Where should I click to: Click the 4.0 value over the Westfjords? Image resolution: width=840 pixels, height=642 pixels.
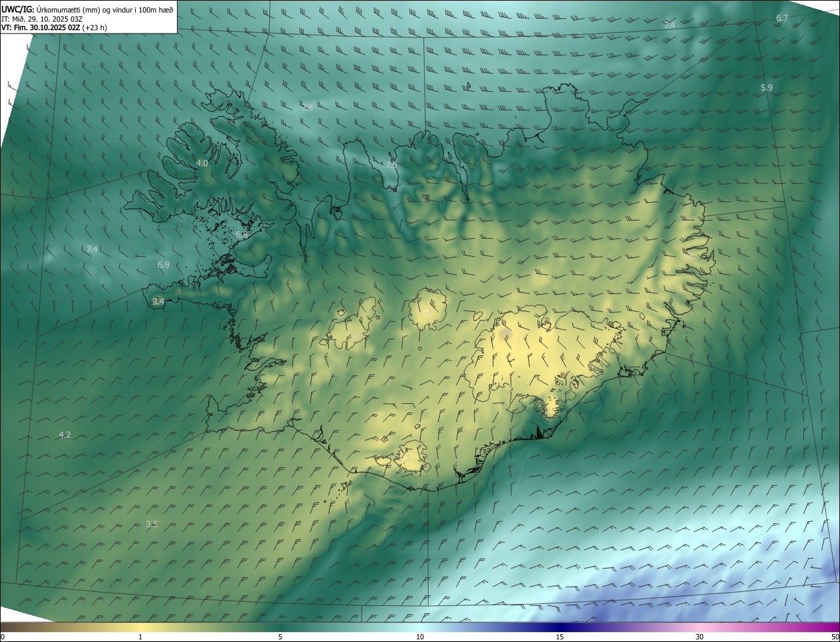point(202,163)
